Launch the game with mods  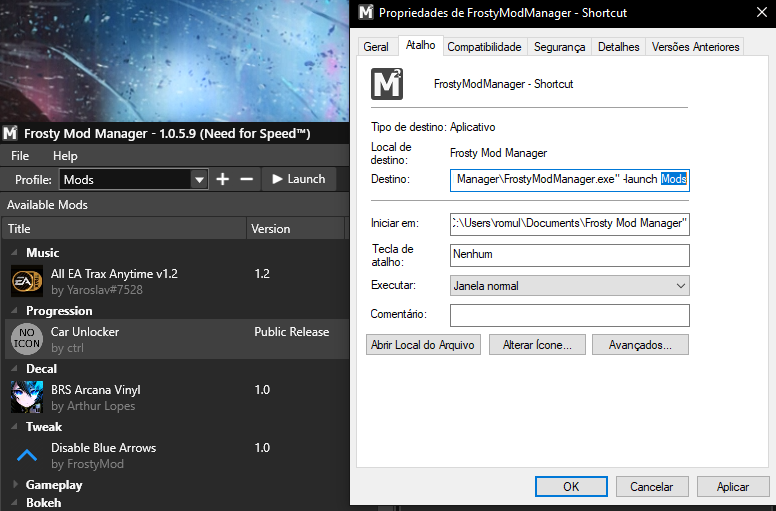299,179
